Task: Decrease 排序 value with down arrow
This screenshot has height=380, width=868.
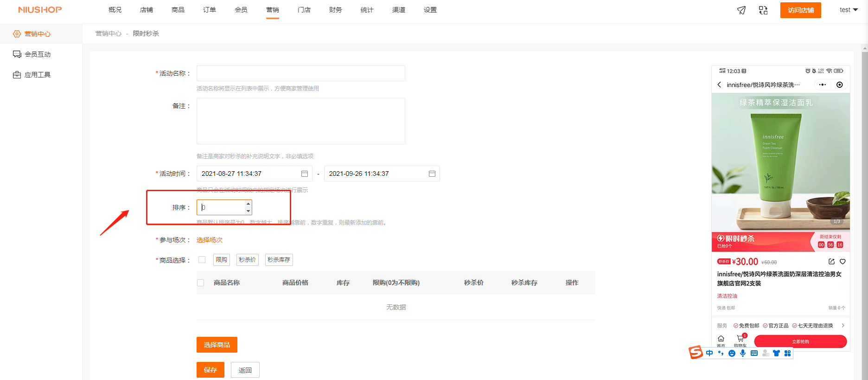Action: pyautogui.click(x=248, y=211)
